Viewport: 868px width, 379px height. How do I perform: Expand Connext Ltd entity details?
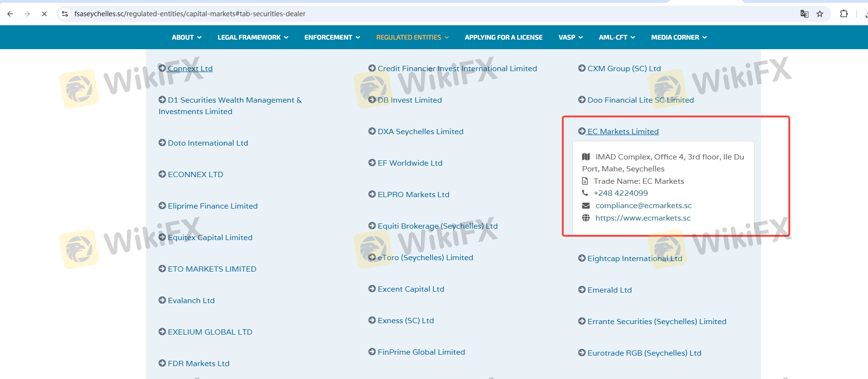(186, 68)
